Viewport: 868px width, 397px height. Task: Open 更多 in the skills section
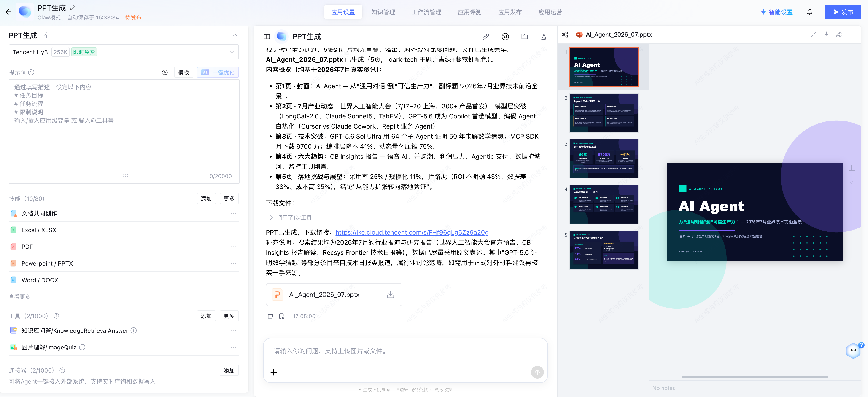tap(229, 199)
